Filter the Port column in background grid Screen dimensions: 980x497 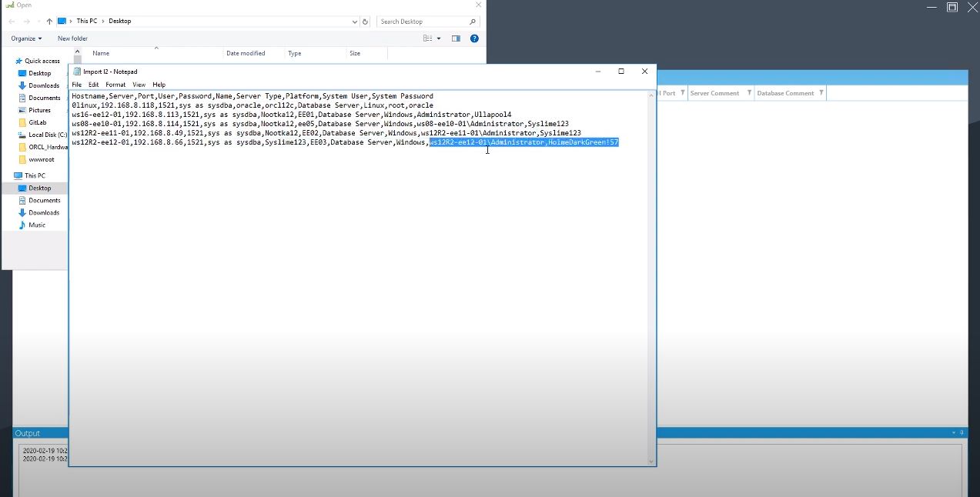point(681,93)
